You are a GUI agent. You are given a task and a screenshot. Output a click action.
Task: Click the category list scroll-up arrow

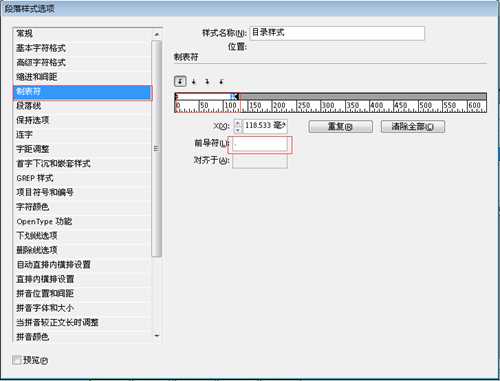point(157,34)
